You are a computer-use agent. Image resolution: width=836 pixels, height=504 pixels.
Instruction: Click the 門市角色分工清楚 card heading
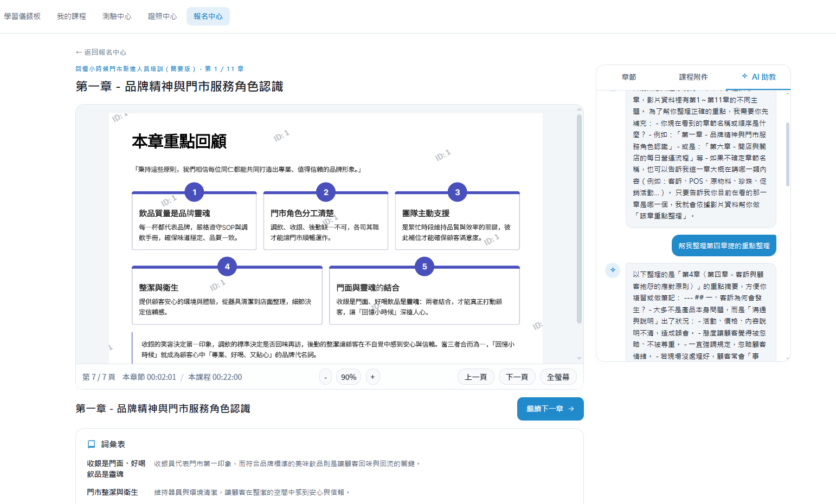[x=303, y=214]
